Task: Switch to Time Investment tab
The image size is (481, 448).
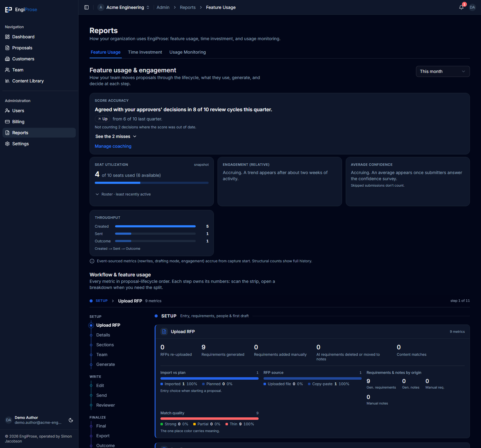Action: pyautogui.click(x=145, y=52)
